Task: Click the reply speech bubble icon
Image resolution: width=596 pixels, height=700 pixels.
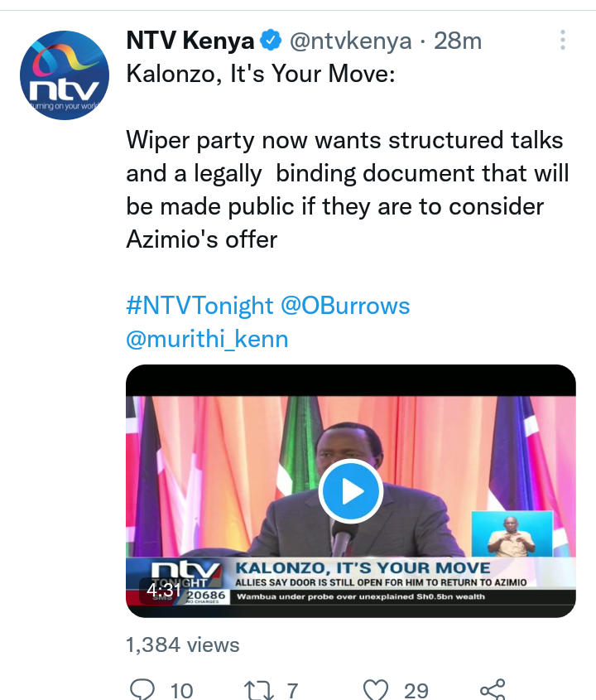Action: [142, 689]
